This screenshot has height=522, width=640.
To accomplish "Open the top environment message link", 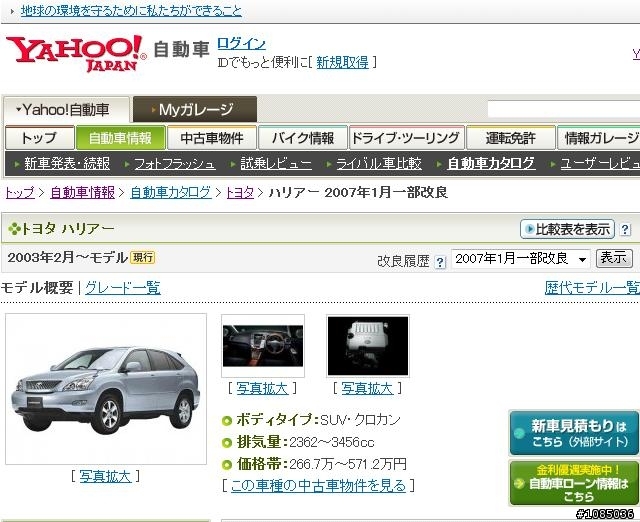I will [x=131, y=11].
